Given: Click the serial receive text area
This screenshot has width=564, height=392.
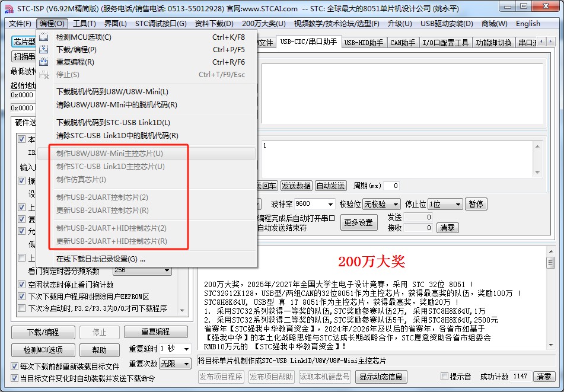Looking at the screenshot, I should coord(402,94).
